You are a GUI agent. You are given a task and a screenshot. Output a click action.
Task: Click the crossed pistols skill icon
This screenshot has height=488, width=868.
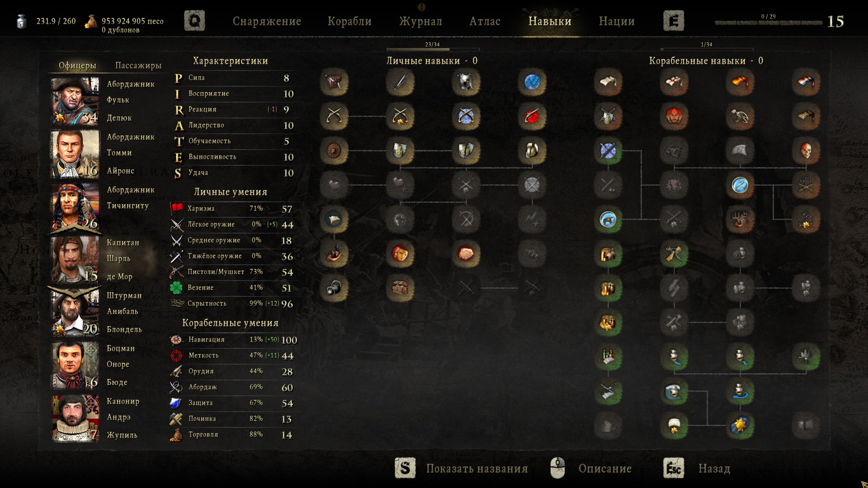[x=334, y=116]
